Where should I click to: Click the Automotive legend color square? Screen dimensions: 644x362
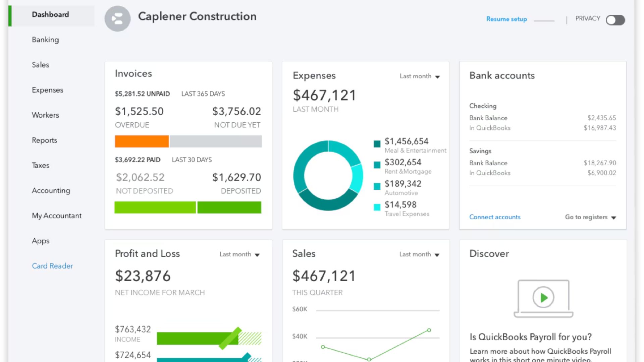(x=377, y=186)
